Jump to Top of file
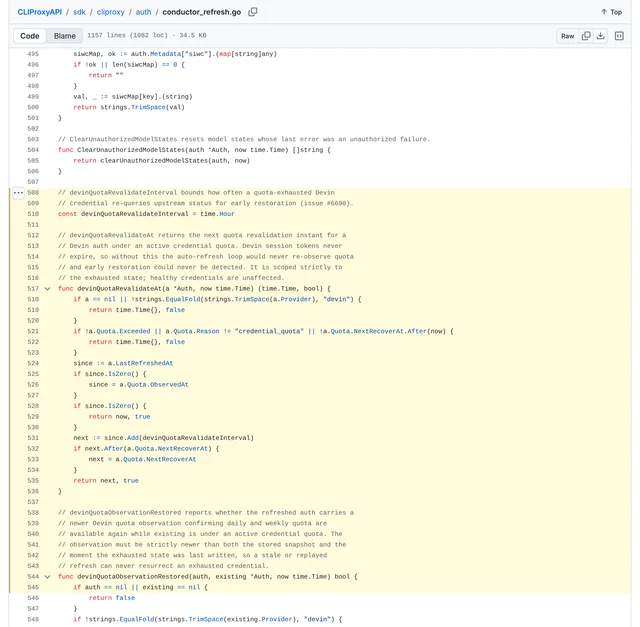This screenshot has height=627, width=640. (611, 12)
